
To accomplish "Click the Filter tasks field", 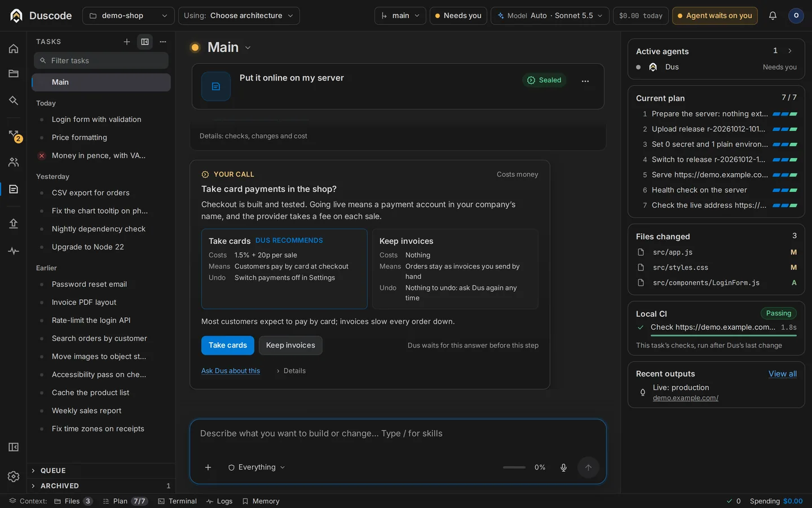I will pyautogui.click(x=101, y=60).
